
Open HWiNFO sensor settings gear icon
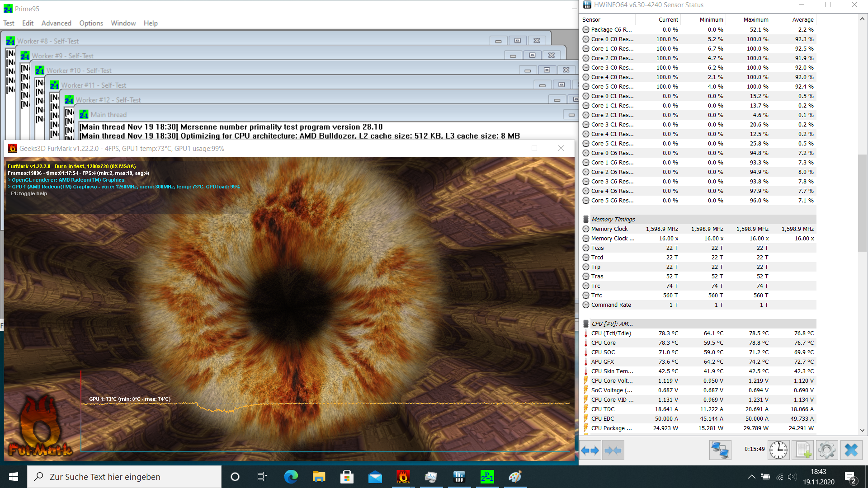pos(827,450)
